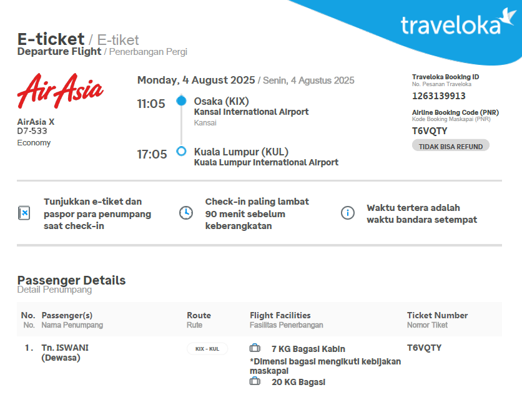Click the Flight Facilities column header
Image resolution: width=522 pixels, height=420 pixels.
click(280, 315)
